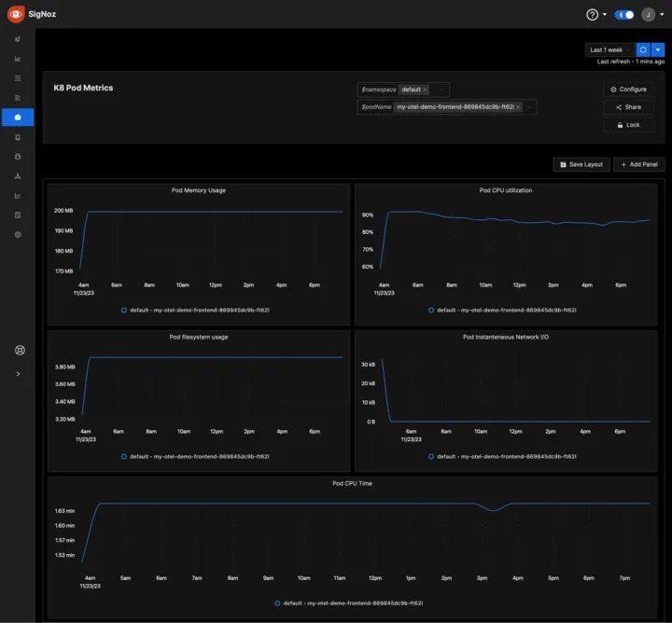Open the Last 1 week time range dropdown
The height and width of the screenshot is (623, 672).
[x=609, y=50]
